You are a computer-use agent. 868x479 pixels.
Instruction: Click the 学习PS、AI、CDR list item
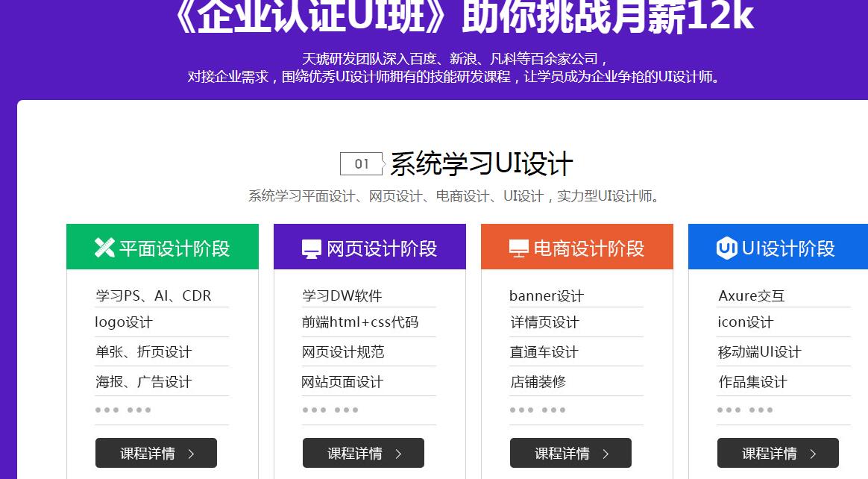click(x=154, y=295)
